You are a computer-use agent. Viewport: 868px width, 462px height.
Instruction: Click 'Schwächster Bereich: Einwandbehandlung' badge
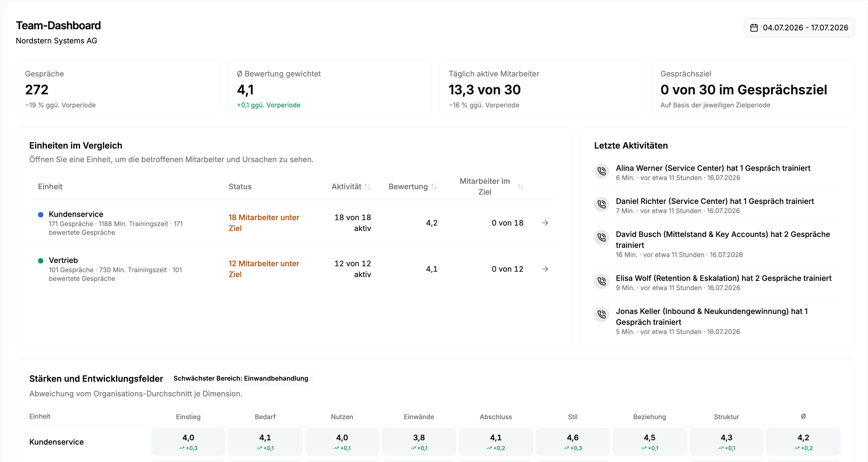[x=241, y=378]
